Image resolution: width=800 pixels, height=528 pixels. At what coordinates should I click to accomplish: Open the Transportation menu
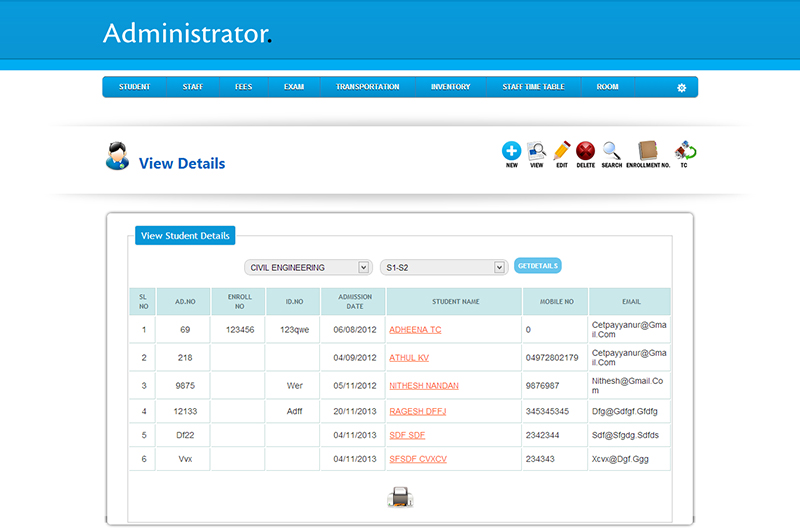[367, 87]
